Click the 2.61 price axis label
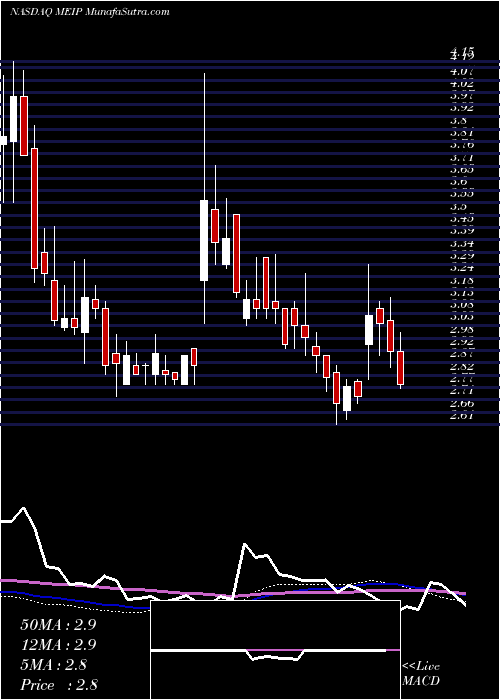The width and height of the screenshot is (500, 700). 462,416
